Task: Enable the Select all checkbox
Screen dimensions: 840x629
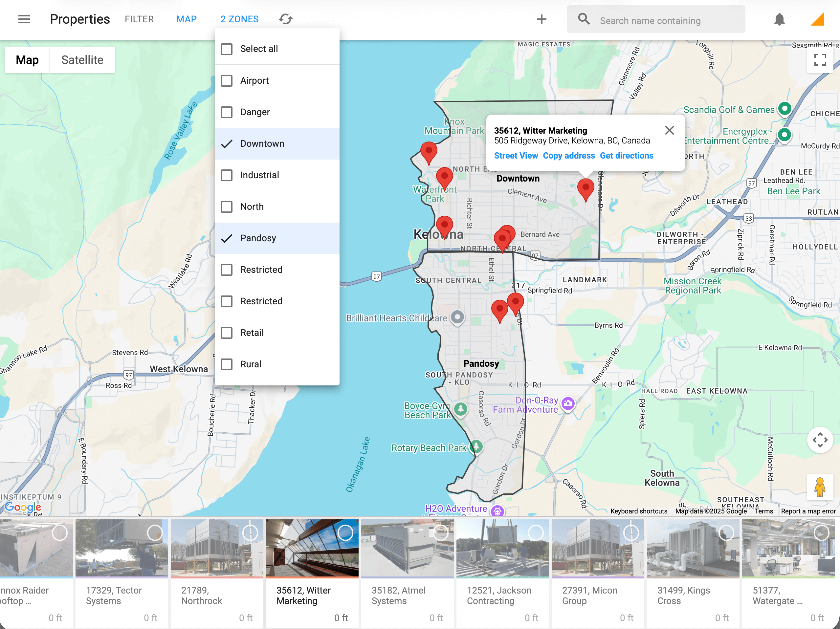Action: 227,49
